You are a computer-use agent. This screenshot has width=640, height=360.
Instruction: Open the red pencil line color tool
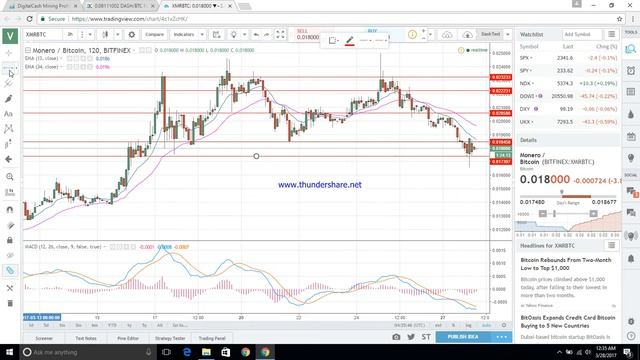click(349, 41)
